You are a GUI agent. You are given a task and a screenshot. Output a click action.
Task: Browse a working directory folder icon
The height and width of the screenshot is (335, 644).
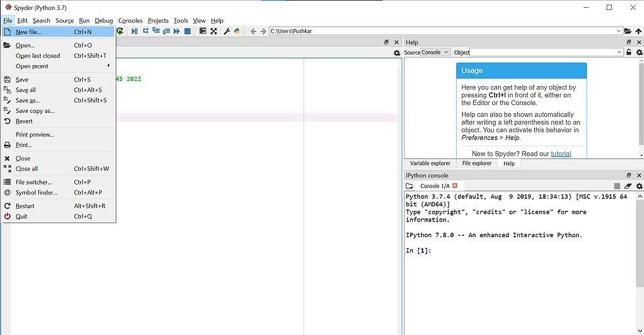(x=628, y=32)
